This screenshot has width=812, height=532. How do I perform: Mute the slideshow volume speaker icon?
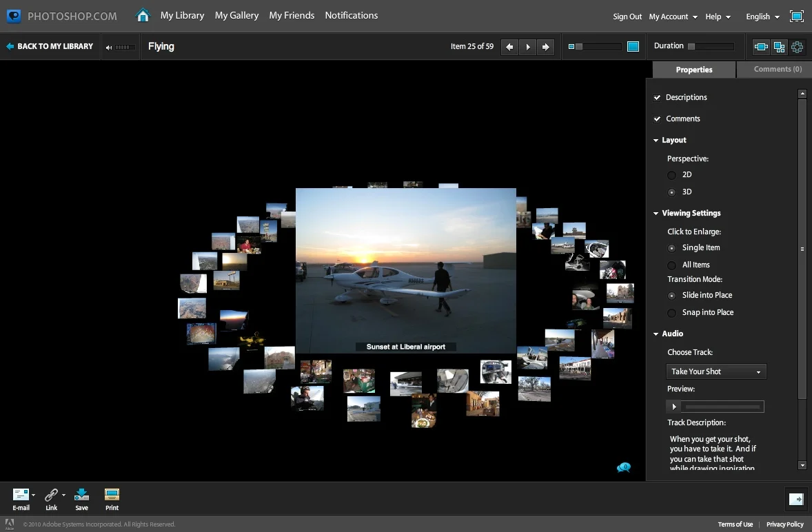point(109,47)
